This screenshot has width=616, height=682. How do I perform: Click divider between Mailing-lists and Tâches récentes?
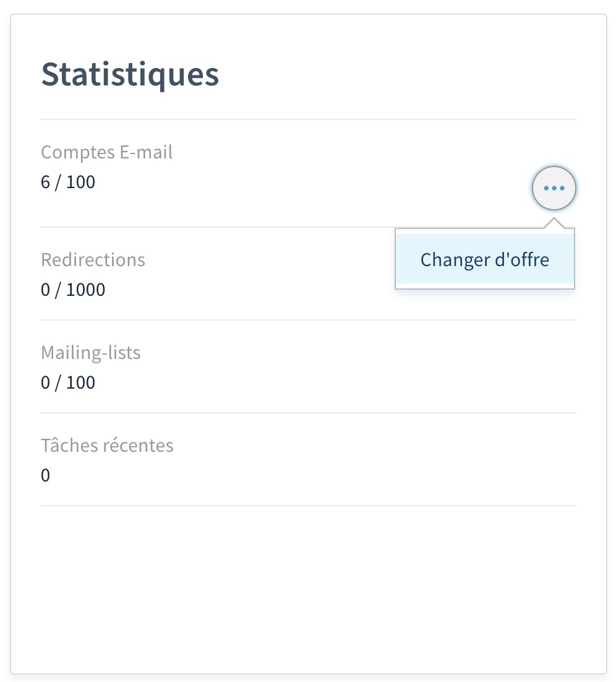(x=308, y=413)
